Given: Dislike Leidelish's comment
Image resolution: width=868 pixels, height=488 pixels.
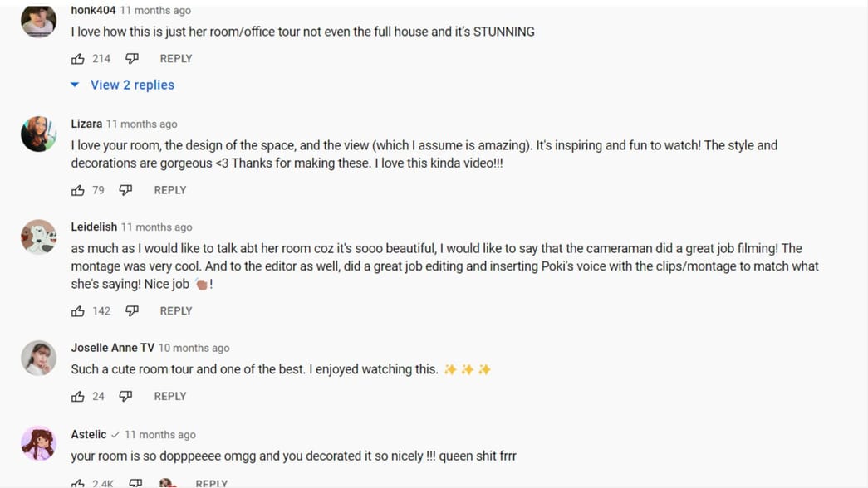Looking at the screenshot, I should (x=132, y=311).
